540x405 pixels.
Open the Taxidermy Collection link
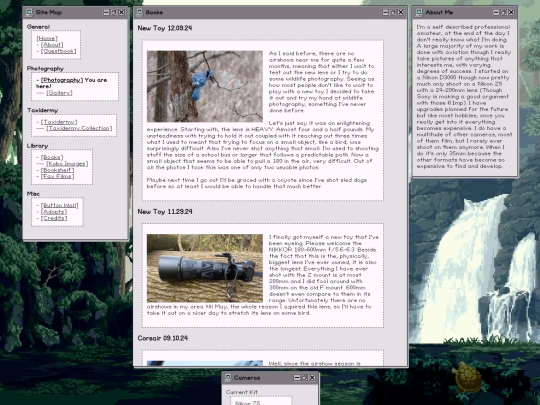[79, 128]
